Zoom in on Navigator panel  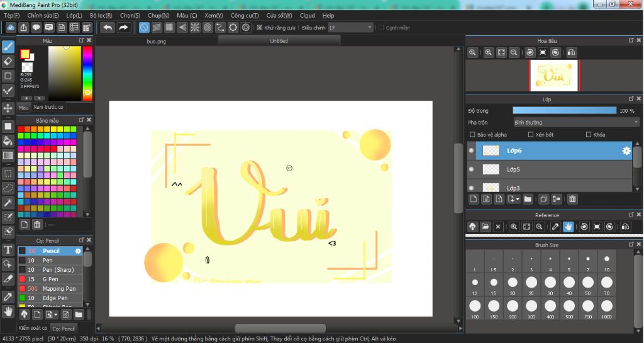tap(488, 53)
